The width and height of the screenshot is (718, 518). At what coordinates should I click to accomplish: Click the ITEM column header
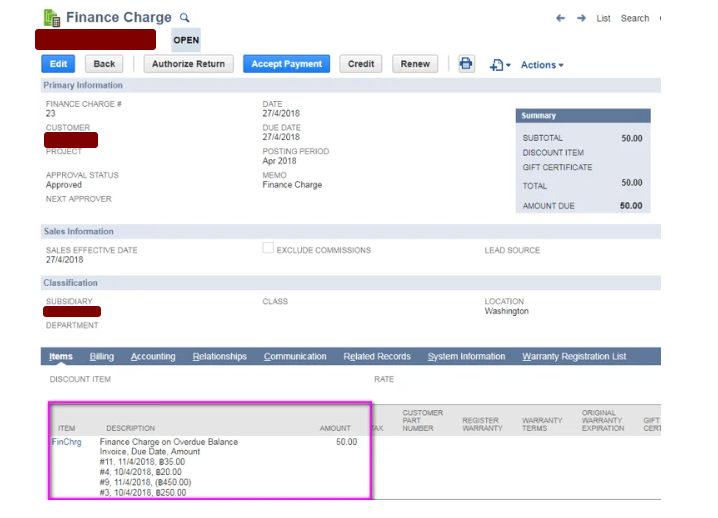tap(66, 428)
